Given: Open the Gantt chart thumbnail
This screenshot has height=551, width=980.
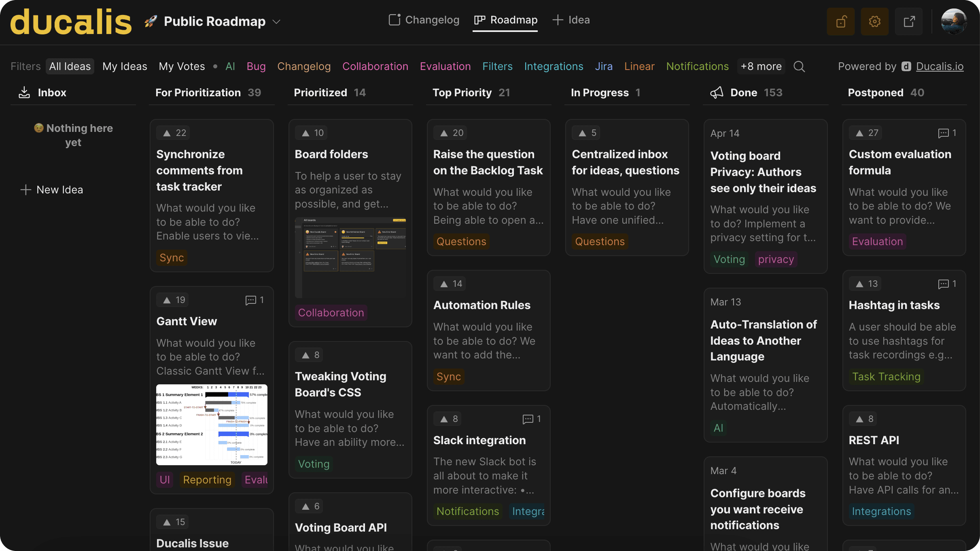Looking at the screenshot, I should click(212, 425).
